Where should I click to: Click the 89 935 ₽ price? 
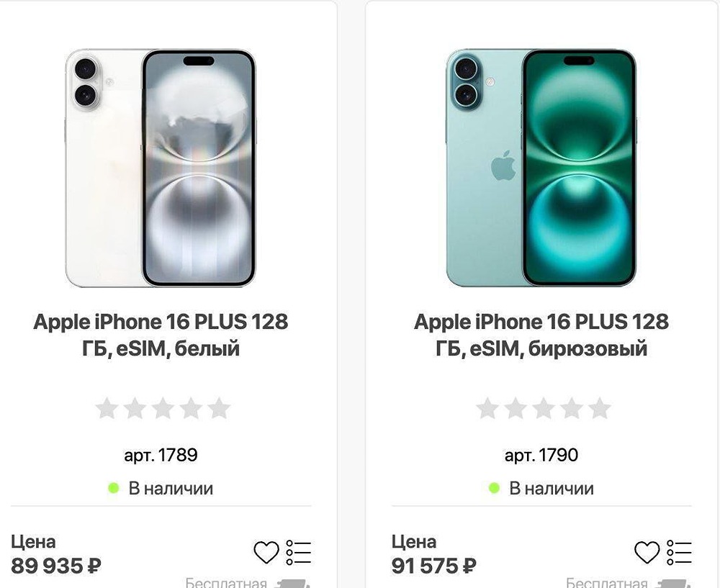tap(56, 566)
